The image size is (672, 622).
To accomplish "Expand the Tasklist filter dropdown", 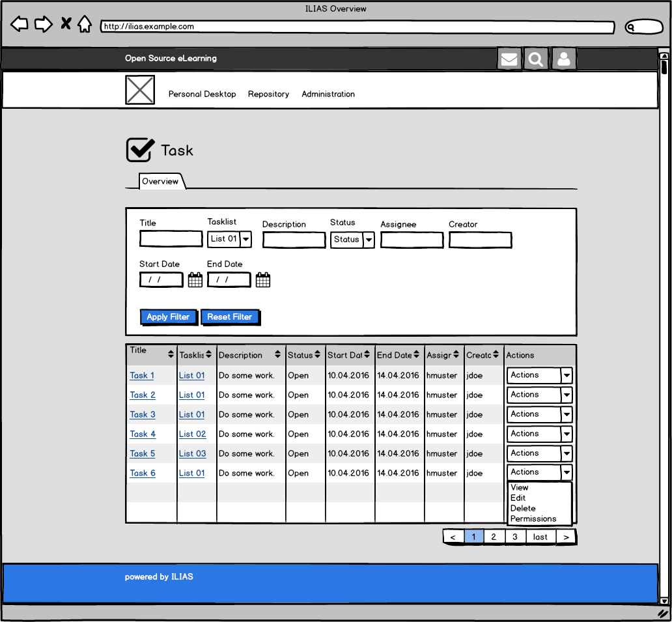I will (x=245, y=240).
